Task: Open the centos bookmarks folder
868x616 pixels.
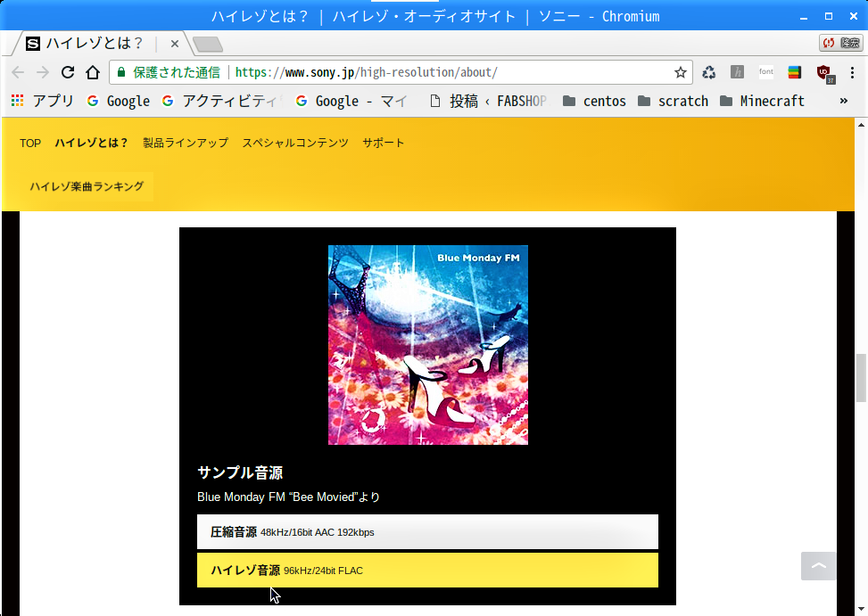Action: point(594,102)
